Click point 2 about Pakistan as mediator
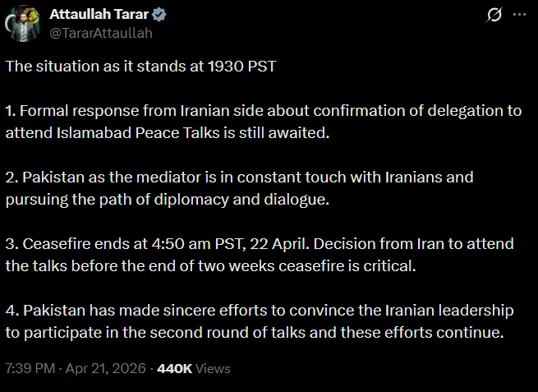The height and width of the screenshot is (392, 538). coord(238,188)
